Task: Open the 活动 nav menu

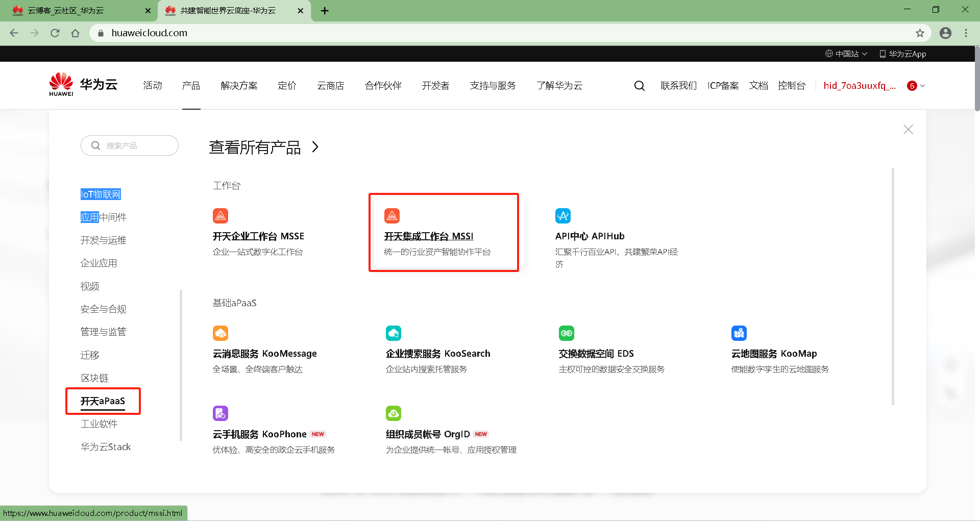Action: pos(153,86)
